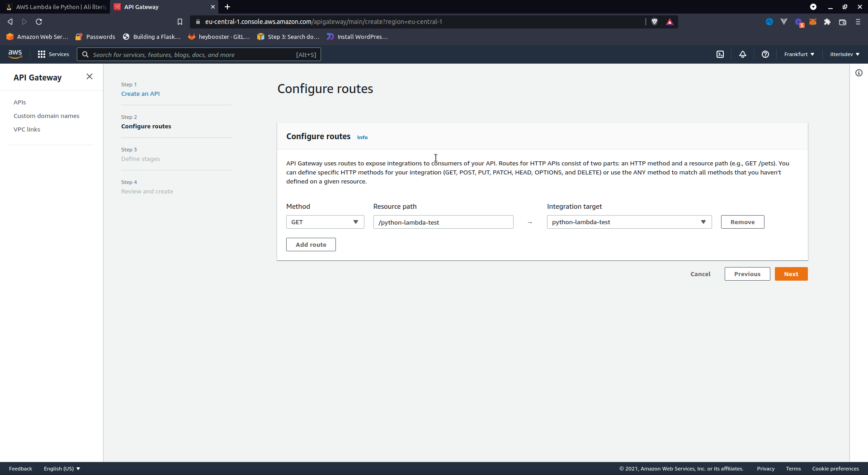Click the notifications bell icon

pos(743,54)
